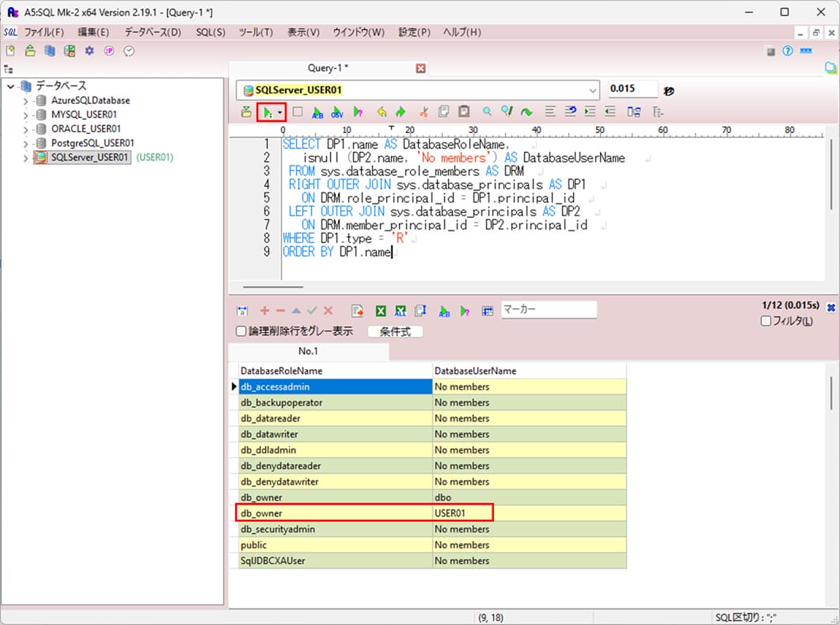Click the square stop checkbox beside run button

pyautogui.click(x=298, y=112)
